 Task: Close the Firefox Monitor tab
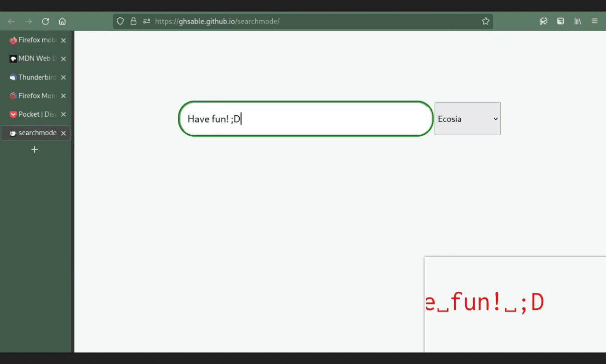click(x=63, y=96)
